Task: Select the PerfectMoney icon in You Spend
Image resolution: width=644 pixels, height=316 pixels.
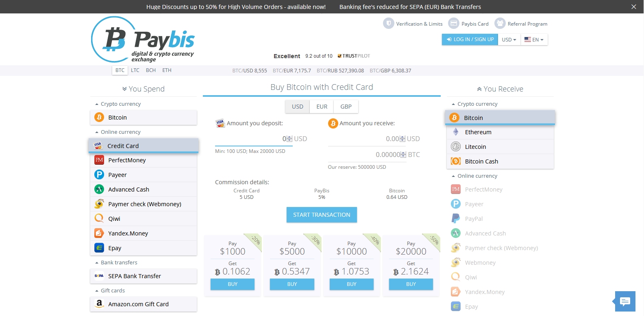Action: tap(99, 160)
